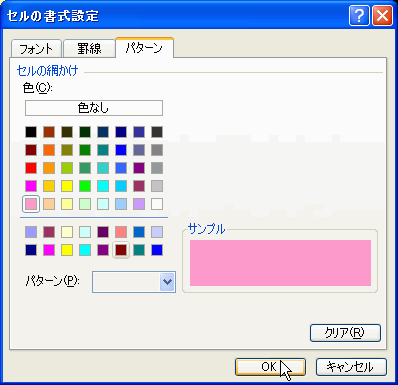Select the dark purple swatch beside coral
The height and width of the screenshot is (385, 398).
tap(103, 232)
